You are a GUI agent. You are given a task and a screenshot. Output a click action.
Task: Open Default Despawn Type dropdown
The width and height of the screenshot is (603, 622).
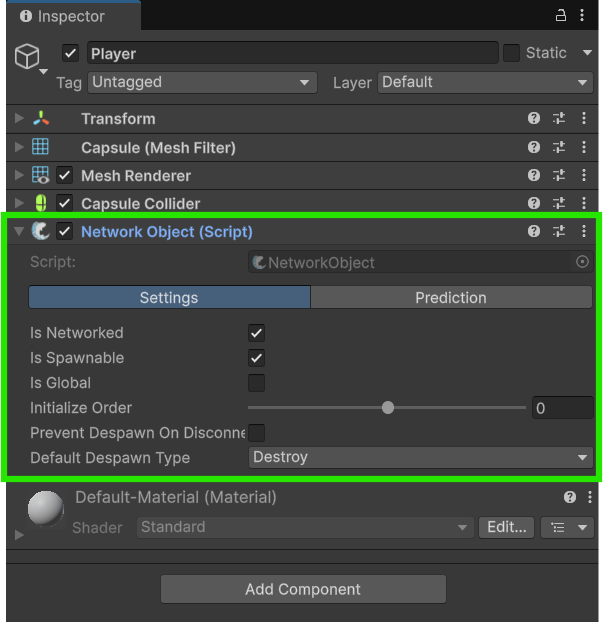pos(421,457)
